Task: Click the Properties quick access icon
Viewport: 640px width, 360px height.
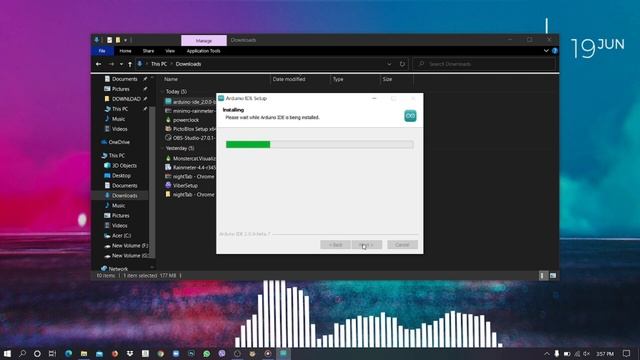Action: pyautogui.click(x=109, y=40)
